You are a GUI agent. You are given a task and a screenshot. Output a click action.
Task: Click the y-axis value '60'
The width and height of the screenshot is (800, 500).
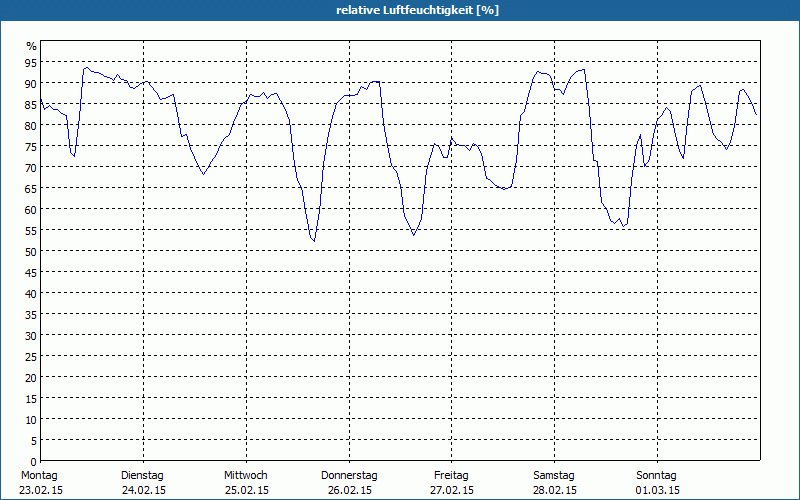[x=31, y=210]
